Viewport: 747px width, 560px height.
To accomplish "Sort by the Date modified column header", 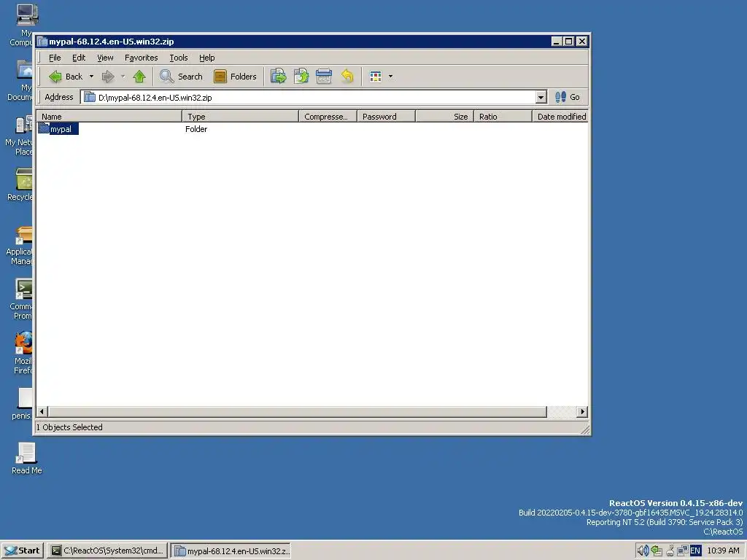I will click(560, 117).
